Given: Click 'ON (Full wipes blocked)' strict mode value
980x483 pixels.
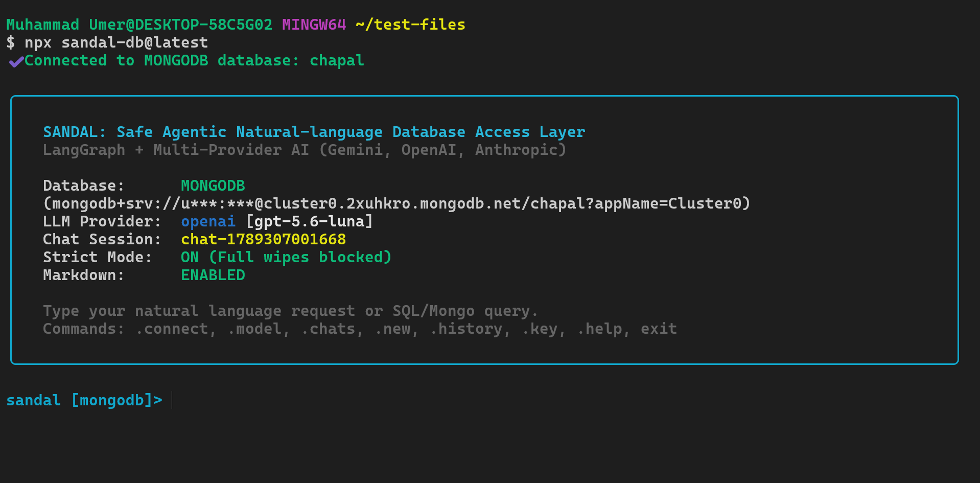Looking at the screenshot, I should click(286, 257).
